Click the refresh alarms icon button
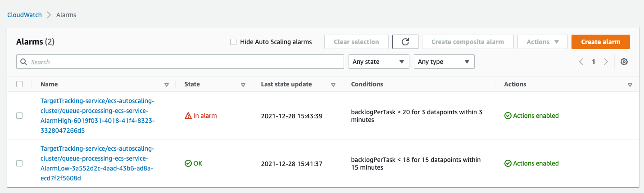Viewport: 644px width, 193px height. (x=405, y=42)
